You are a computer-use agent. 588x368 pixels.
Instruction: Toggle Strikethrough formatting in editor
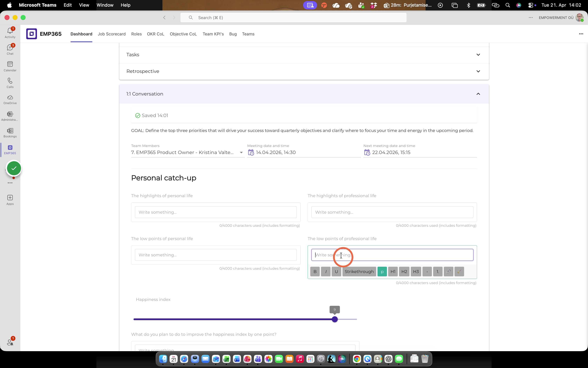point(359,271)
